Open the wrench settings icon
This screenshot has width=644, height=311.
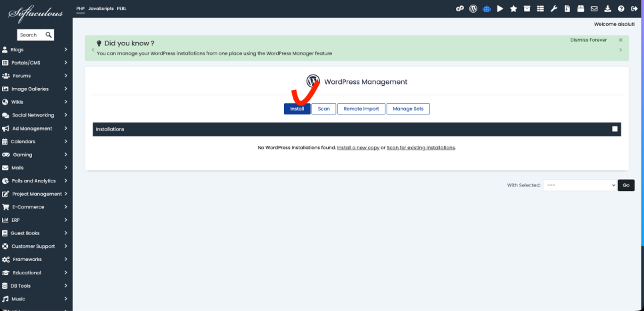(x=553, y=9)
